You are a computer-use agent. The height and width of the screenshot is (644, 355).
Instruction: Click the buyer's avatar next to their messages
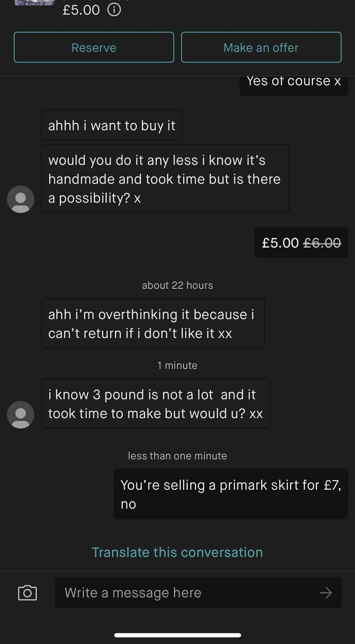20,199
